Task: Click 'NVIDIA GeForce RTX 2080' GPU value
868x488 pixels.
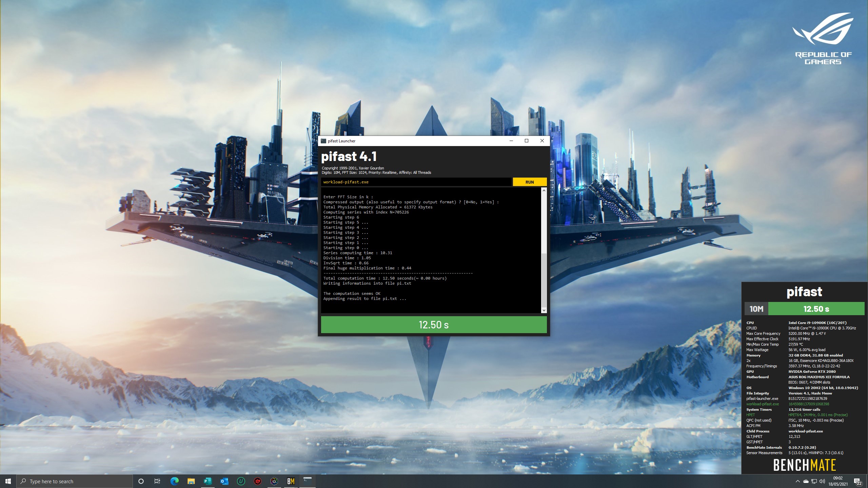Action: [812, 371]
